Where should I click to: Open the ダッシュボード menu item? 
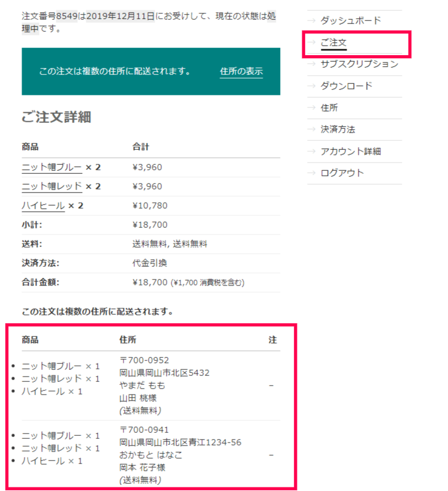click(x=351, y=20)
